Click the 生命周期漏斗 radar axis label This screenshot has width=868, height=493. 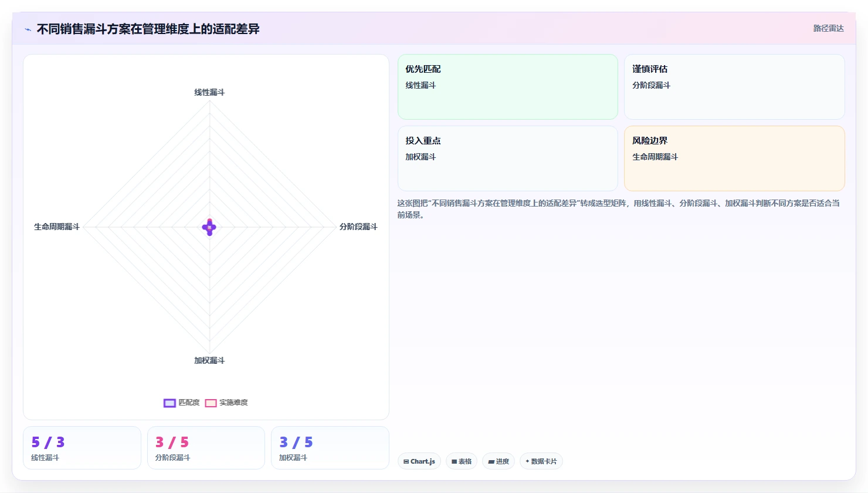[57, 227]
